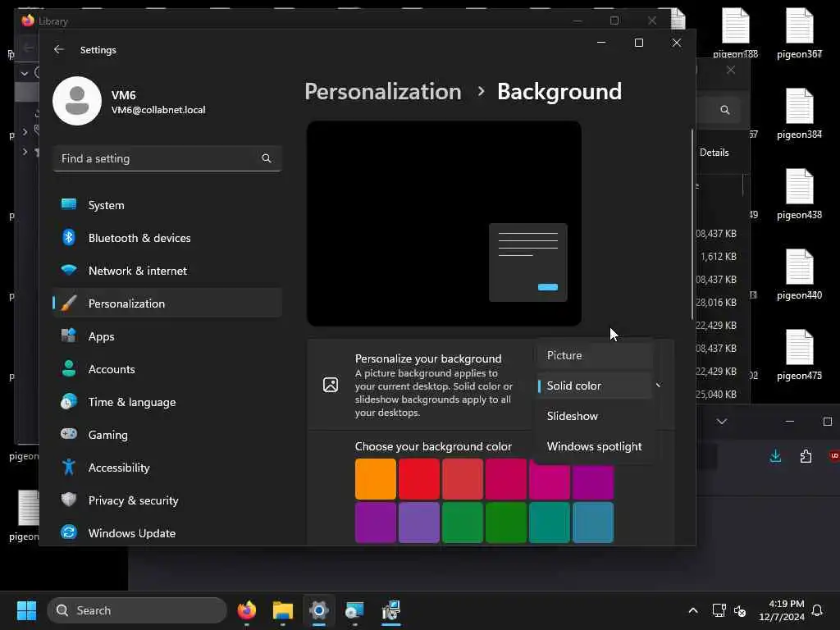Screen dimensions: 840x630
Task: Click the taskbar Search box
Action: coord(137,610)
